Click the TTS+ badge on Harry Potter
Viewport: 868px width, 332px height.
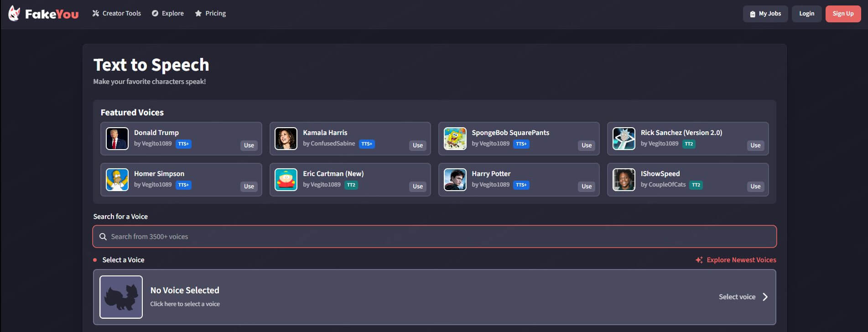coord(521,185)
